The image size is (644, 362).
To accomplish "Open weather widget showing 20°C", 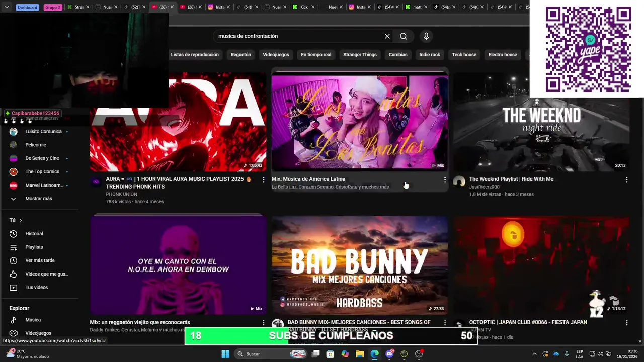I will 28,354.
